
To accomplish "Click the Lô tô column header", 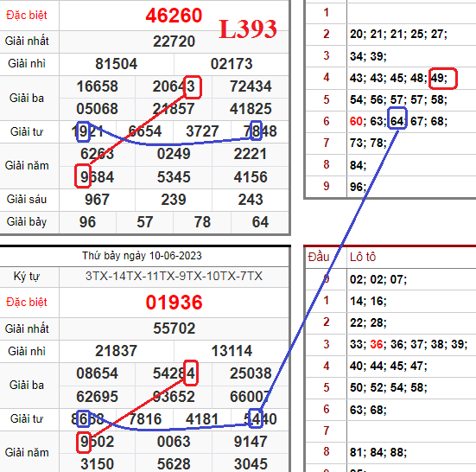I will tap(363, 257).
